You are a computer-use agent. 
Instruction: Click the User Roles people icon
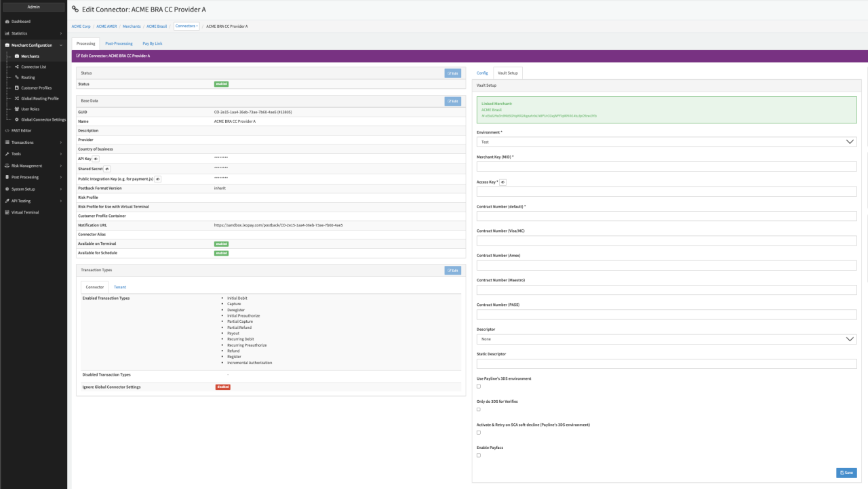(16, 109)
